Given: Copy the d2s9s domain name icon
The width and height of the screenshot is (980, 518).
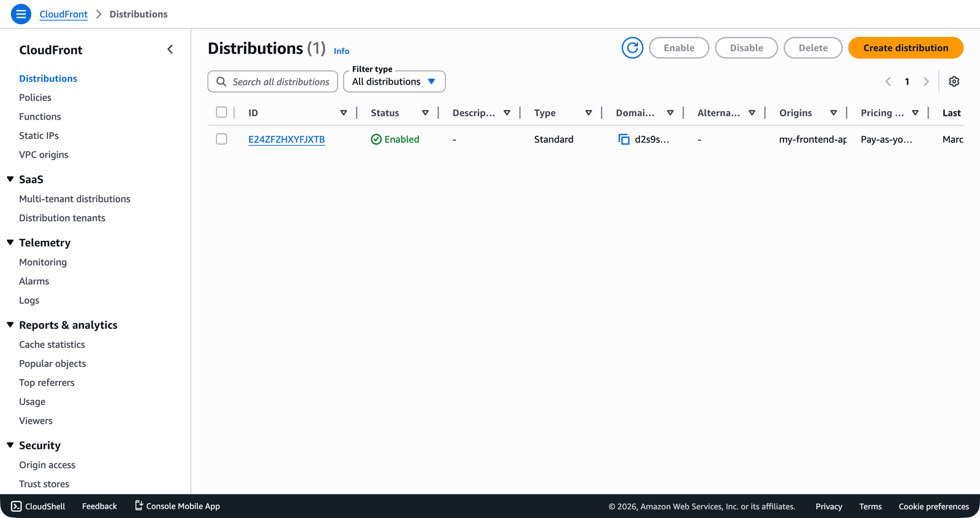Looking at the screenshot, I should [x=624, y=140].
